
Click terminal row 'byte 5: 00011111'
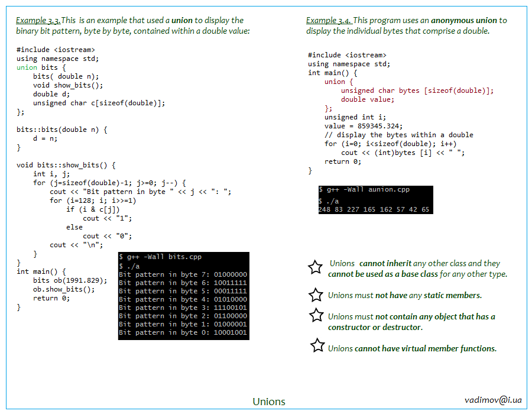(x=183, y=291)
